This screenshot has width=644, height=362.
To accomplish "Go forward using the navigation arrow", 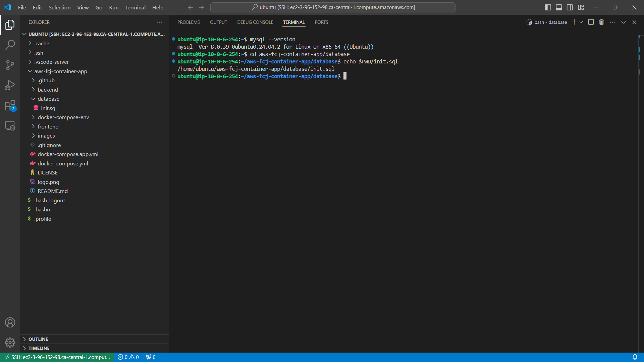I will coord(201,7).
